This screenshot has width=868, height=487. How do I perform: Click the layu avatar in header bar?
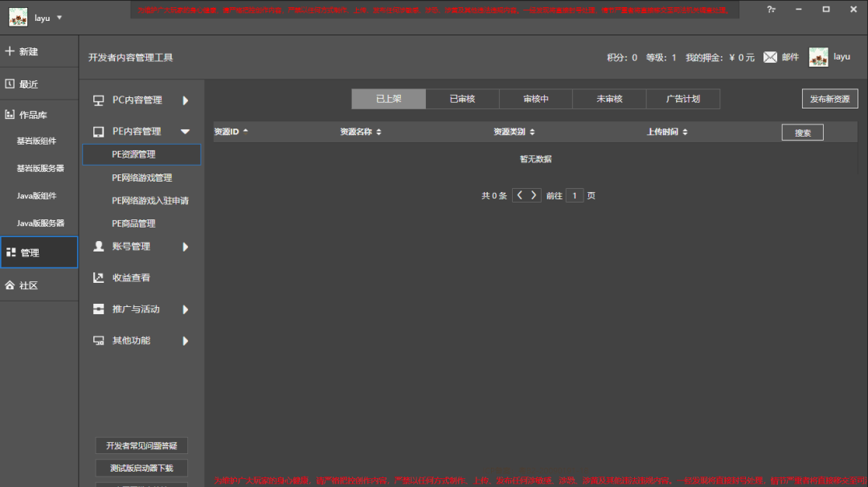pyautogui.click(x=818, y=57)
